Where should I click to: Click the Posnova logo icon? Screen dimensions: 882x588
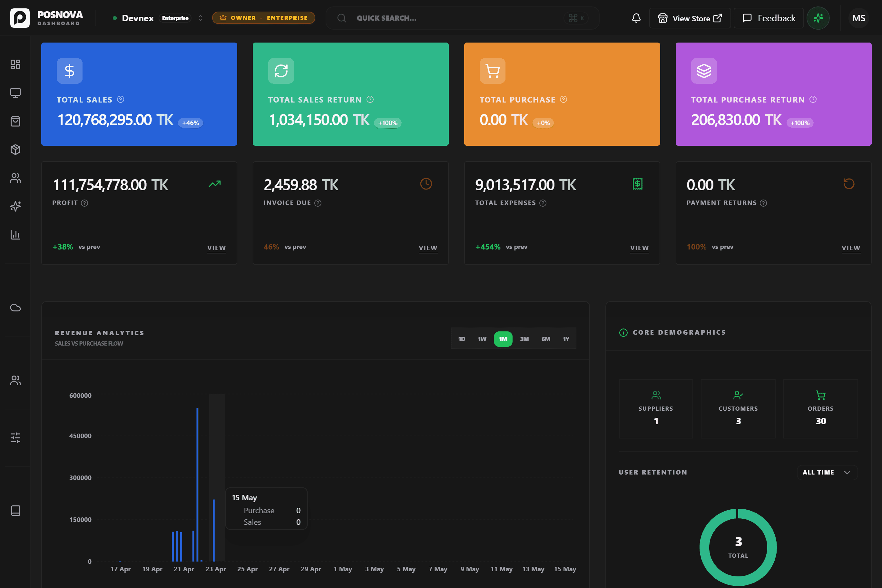pos(20,18)
